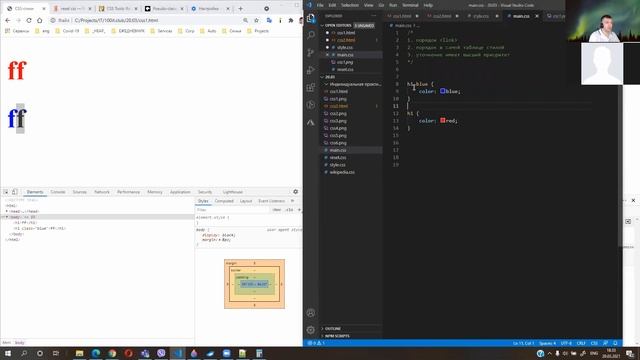Open the Extensions view in VS Code
This screenshot has height=360, width=640.
coord(311,87)
